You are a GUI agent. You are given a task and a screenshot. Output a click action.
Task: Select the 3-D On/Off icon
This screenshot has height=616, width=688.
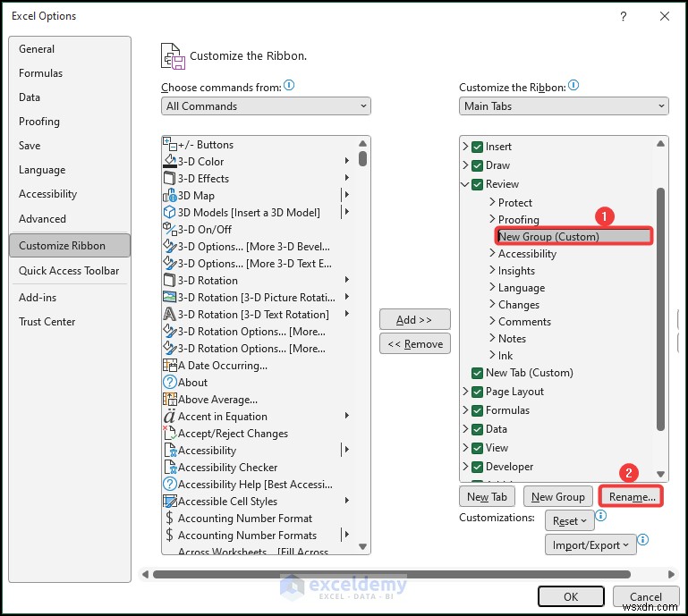pos(170,229)
